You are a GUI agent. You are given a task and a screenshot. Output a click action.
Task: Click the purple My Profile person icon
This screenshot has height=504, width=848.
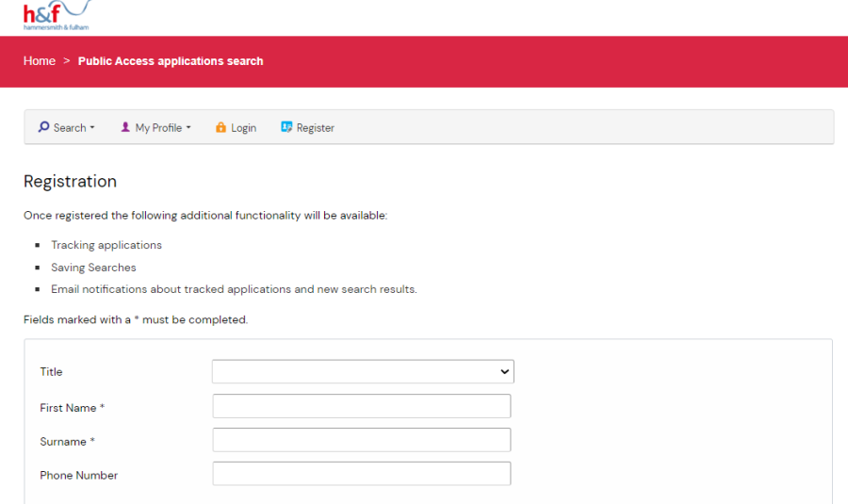pyautogui.click(x=125, y=127)
